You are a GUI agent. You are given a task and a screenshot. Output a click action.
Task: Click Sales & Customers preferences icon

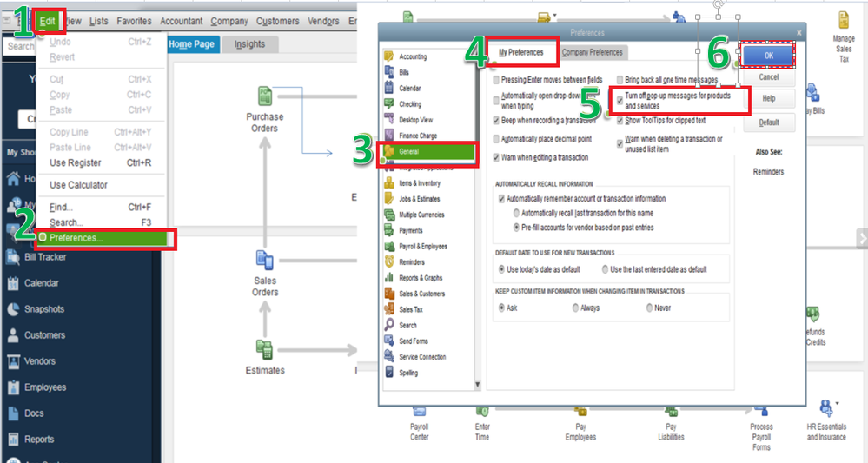[389, 294]
